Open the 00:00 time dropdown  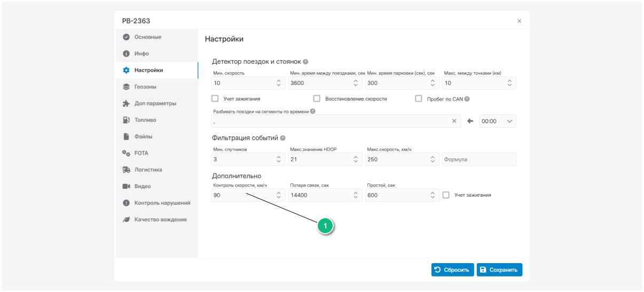(497, 121)
